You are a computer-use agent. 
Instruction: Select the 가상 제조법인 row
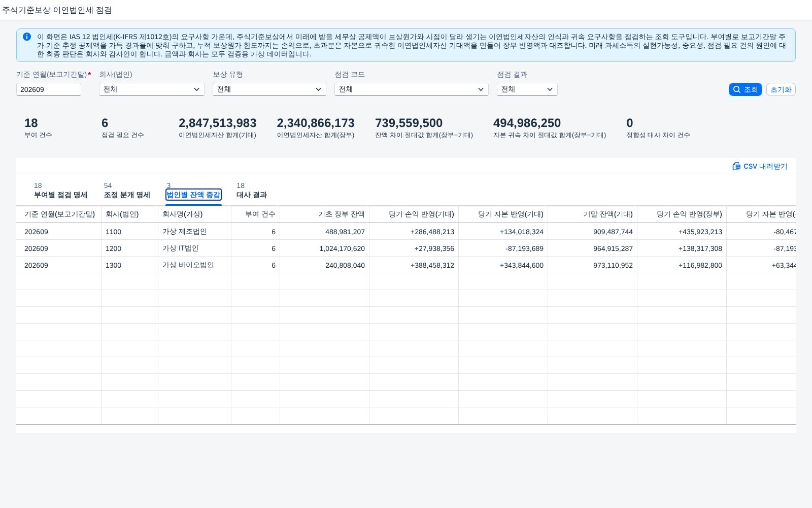point(406,232)
